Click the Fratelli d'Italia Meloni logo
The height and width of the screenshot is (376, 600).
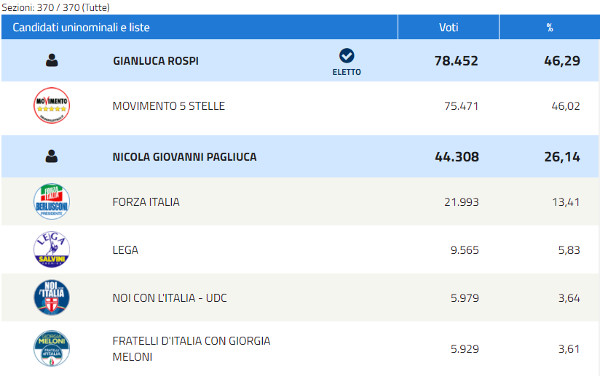point(52,348)
